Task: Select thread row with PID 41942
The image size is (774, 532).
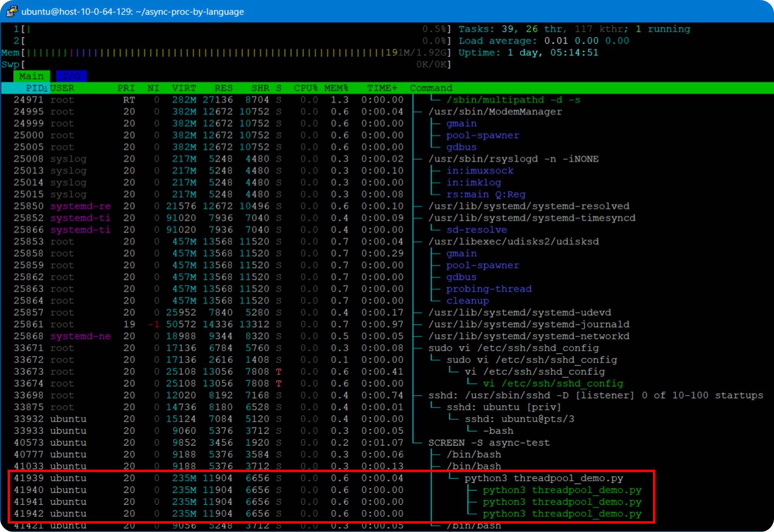Action: point(562,514)
